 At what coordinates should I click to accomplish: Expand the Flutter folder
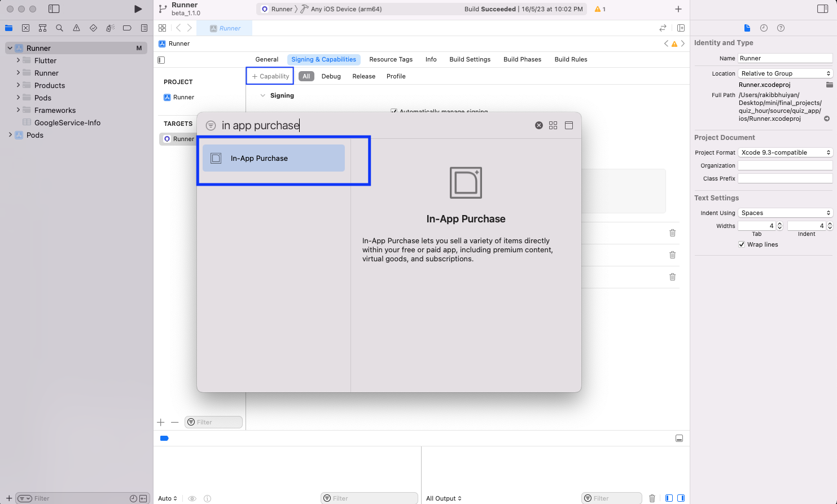click(x=18, y=60)
